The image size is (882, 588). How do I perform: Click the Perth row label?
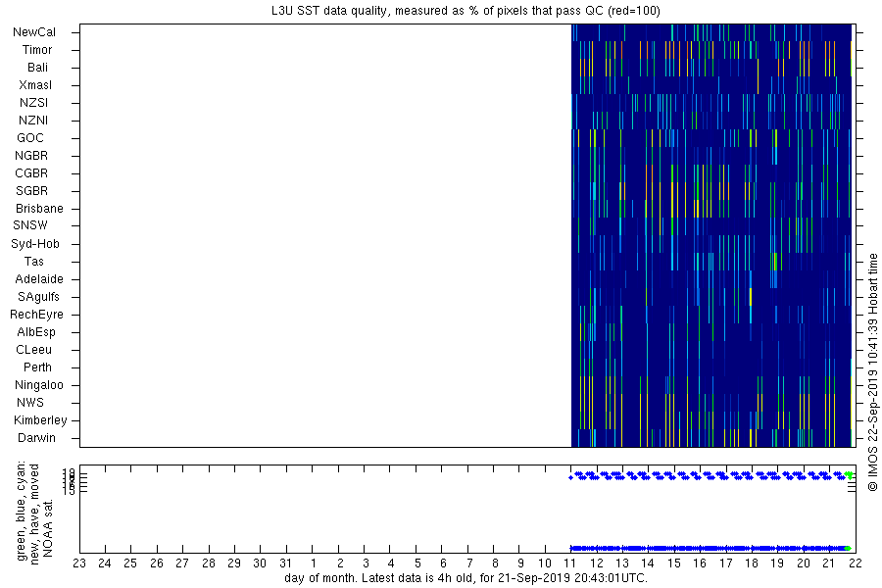(37, 367)
